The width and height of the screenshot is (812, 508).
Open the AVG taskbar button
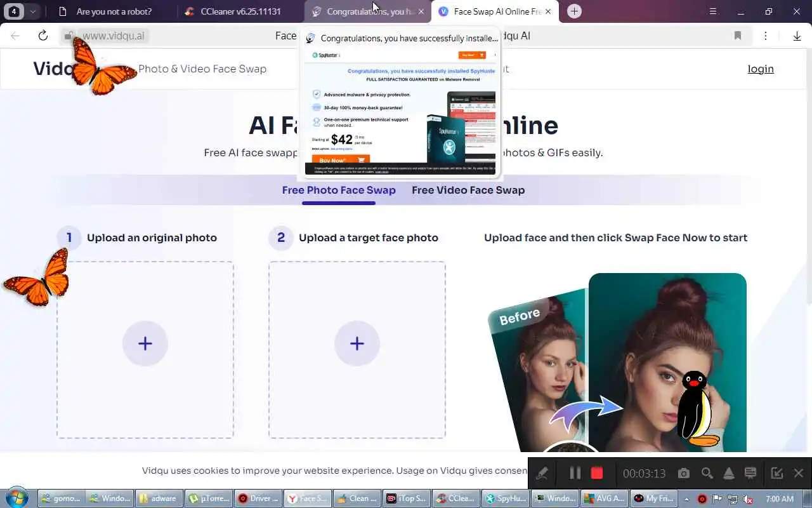tap(604, 498)
